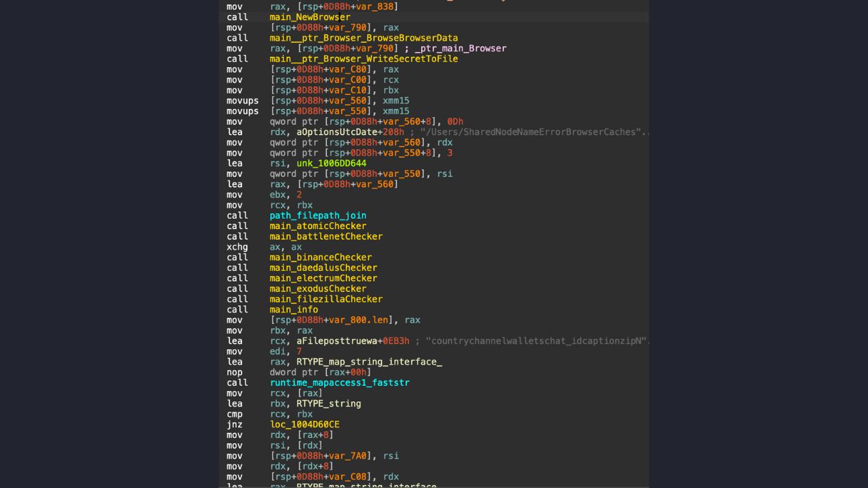Click the xchg instruction mnemonic
Image resolution: width=868 pixels, height=488 pixels.
pyautogui.click(x=237, y=247)
